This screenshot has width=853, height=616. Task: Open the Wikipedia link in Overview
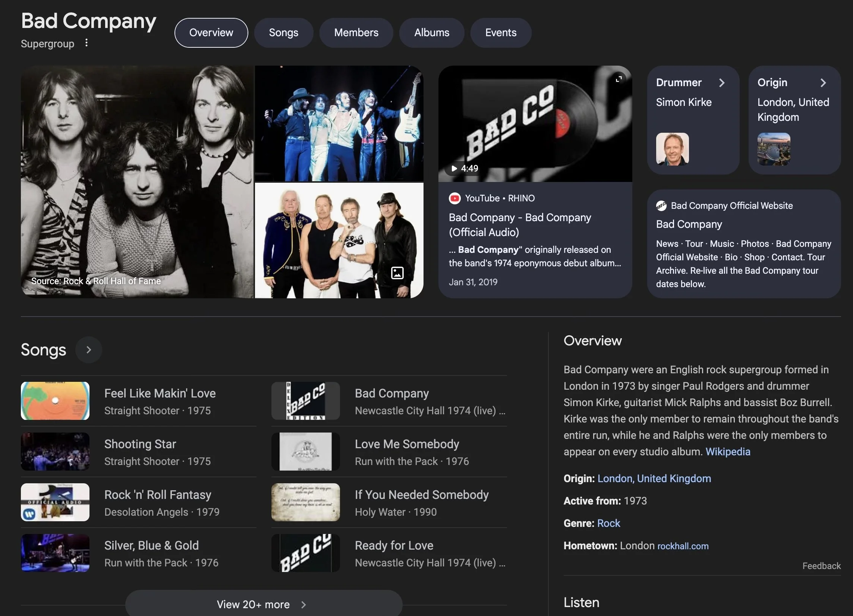727,452
